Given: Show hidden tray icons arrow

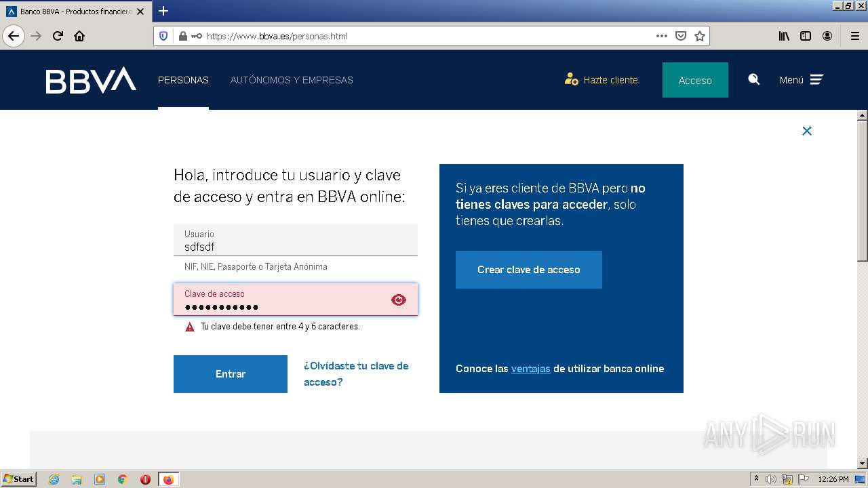Looking at the screenshot, I should point(756,479).
